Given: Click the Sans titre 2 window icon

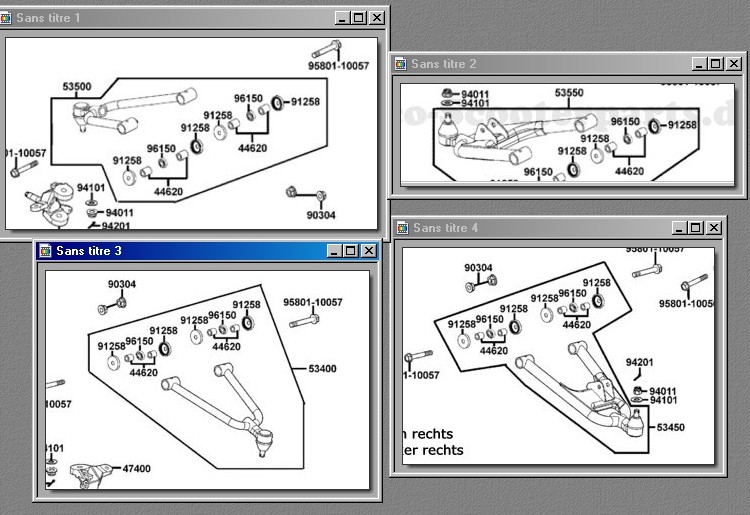Looking at the screenshot, I should 401,64.
